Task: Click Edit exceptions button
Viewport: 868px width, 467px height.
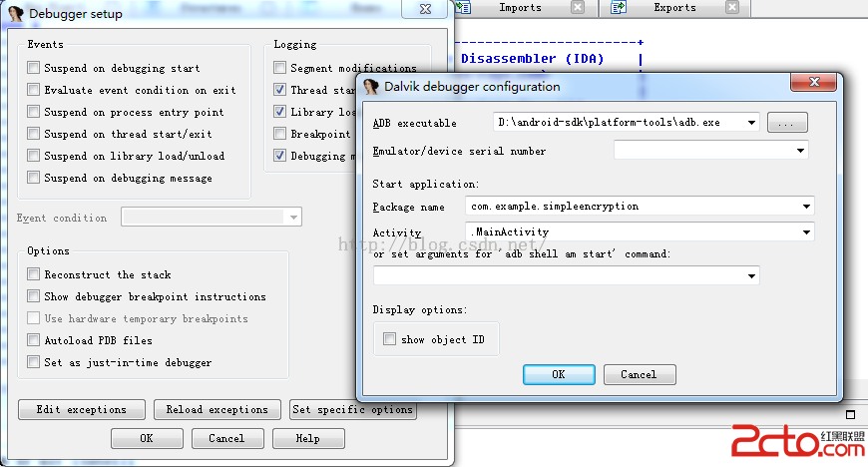Action: [82, 409]
